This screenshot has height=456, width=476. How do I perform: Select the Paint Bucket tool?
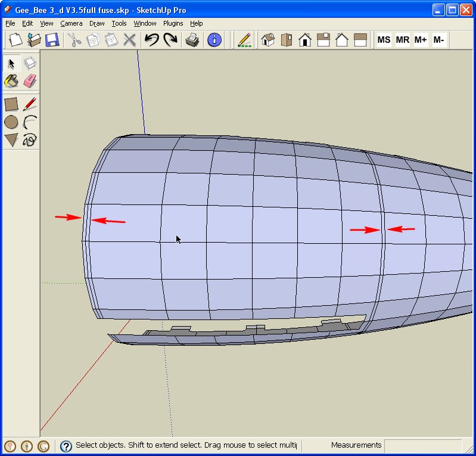point(11,80)
